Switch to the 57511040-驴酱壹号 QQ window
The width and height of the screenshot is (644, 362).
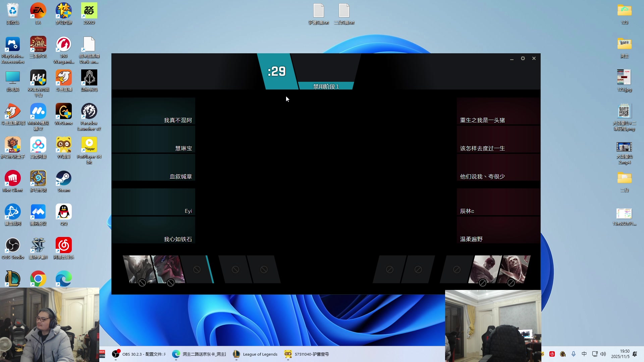point(306,354)
